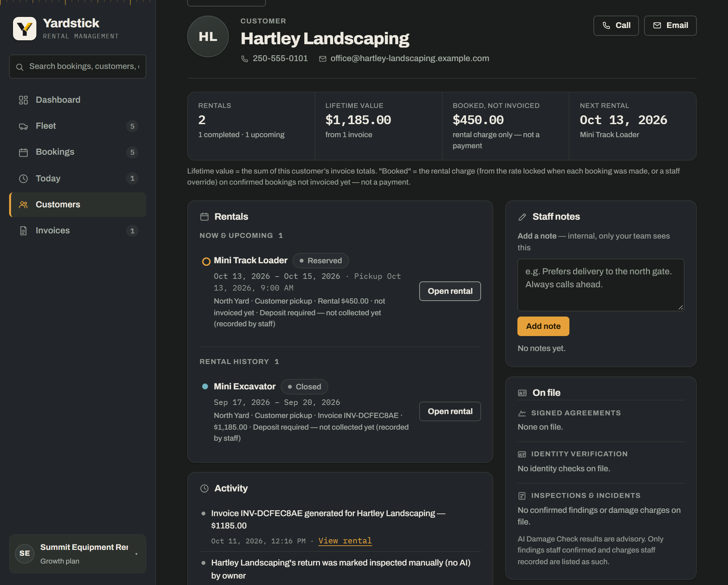
Task: Click the $450.00 booked not invoiced amount
Action: 478,120
